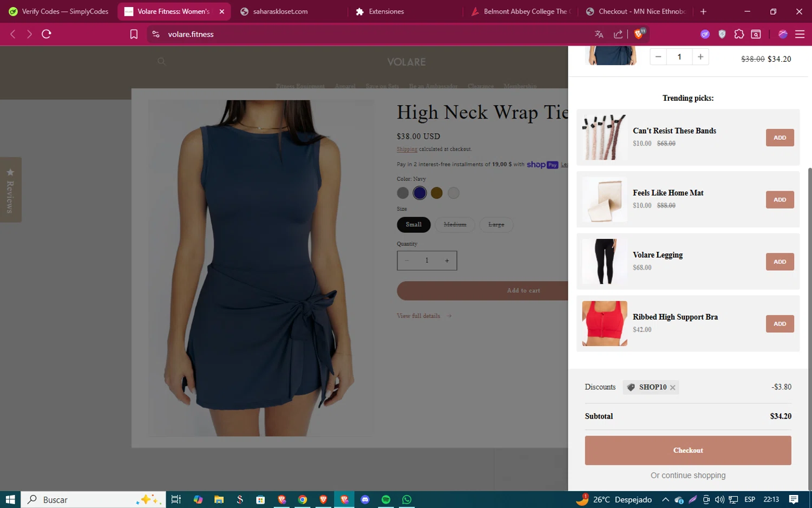
Task: Open the Shipping policy link
Action: click(407, 149)
